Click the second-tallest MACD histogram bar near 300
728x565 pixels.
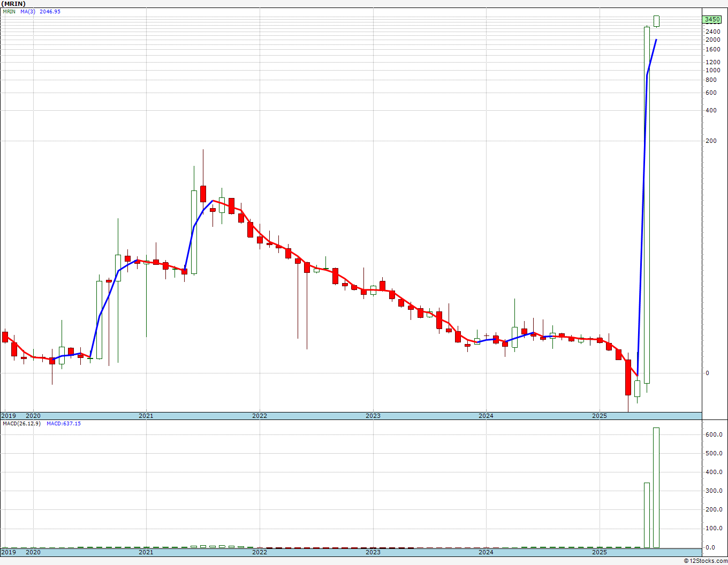pyautogui.click(x=647, y=515)
